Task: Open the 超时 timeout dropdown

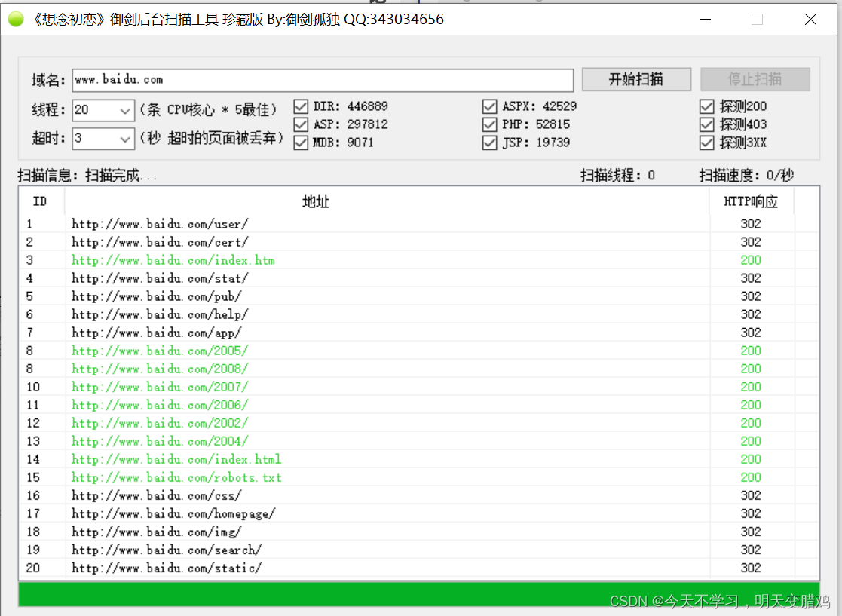Action: click(x=124, y=139)
